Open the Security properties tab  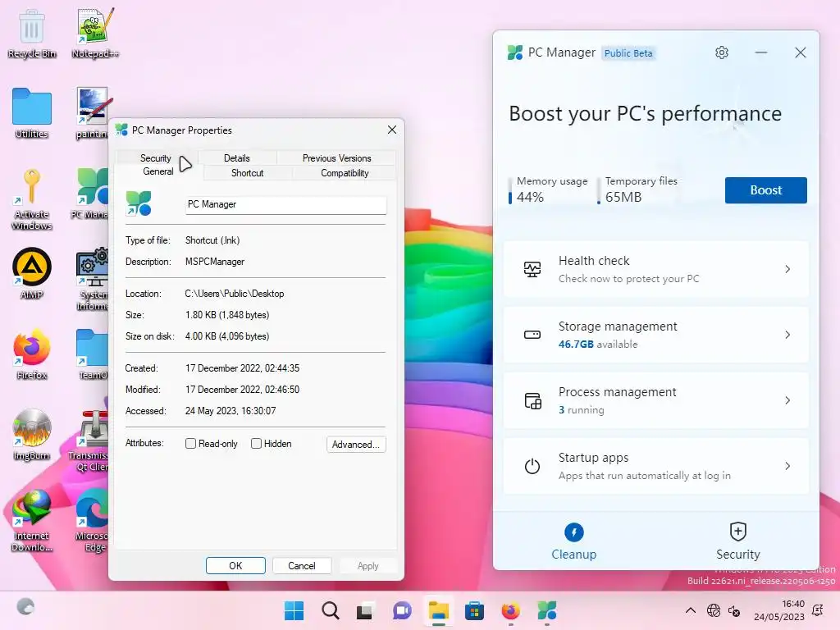tap(155, 158)
